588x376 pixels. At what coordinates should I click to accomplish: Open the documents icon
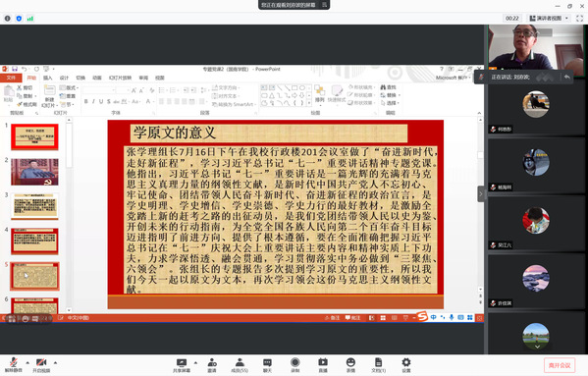point(378,365)
